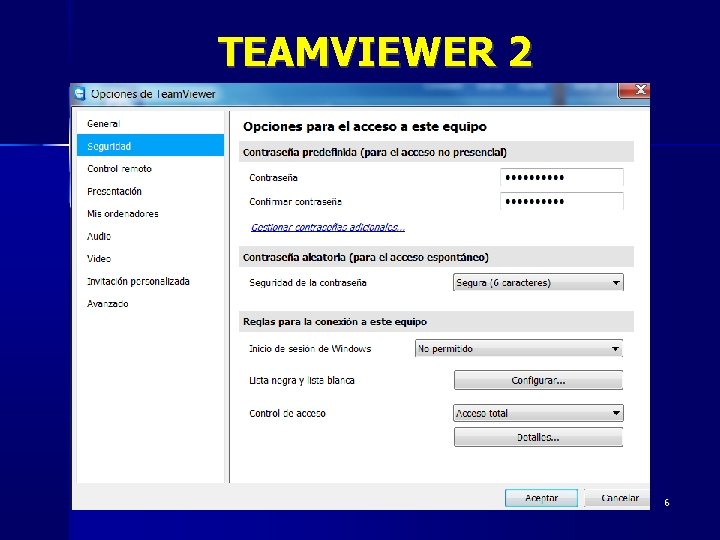Click the TeamViewer logo in the title bar
Image resolution: width=720 pixels, height=540 pixels.
click(x=80, y=94)
